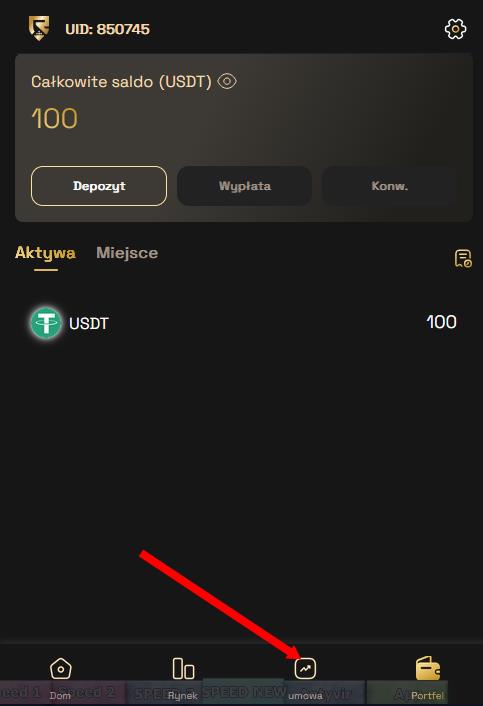Go to Dom home icon
The image size is (483, 706).
pyautogui.click(x=60, y=669)
